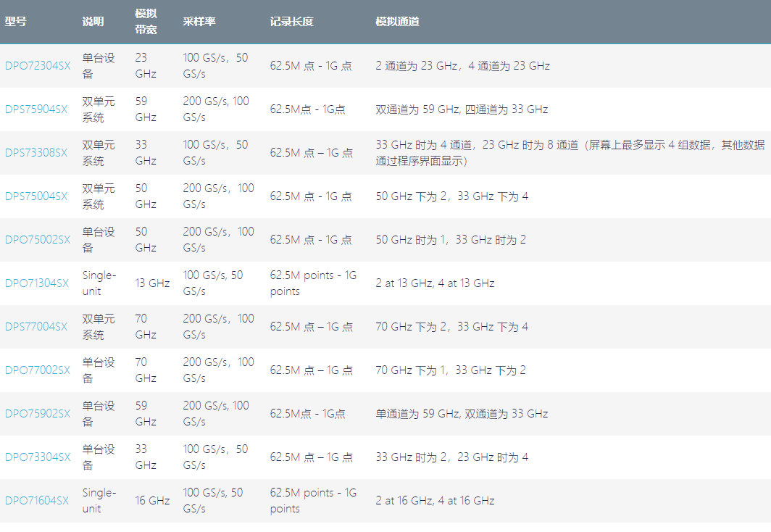Click record length cell in DPO71304SX row
771x532 pixels.
[x=313, y=283]
